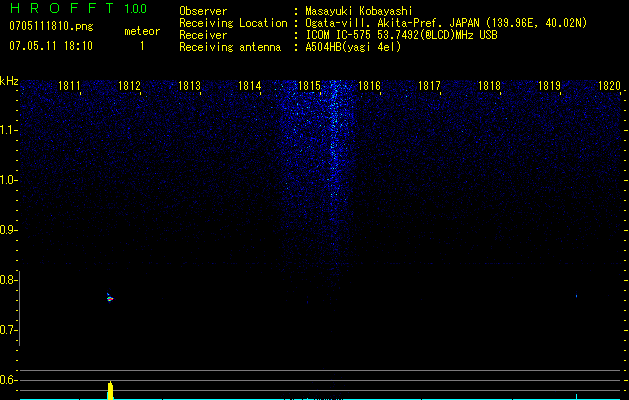Click the 1814 time axis label
Screen dimensions: 629x400
point(250,86)
